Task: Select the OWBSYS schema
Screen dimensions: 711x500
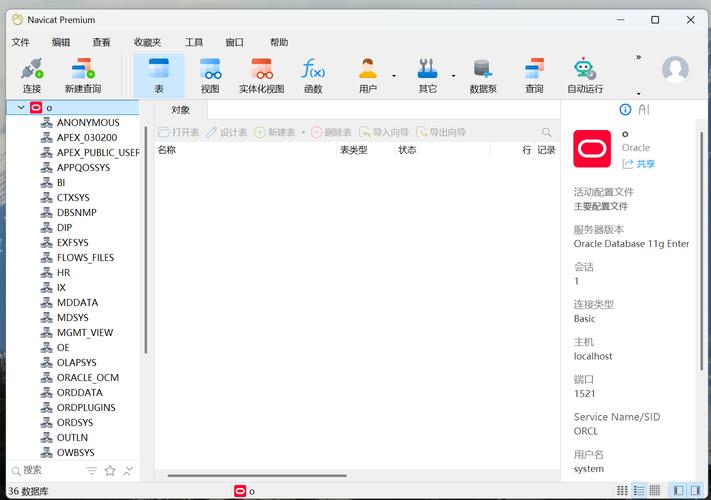Action: [75, 452]
